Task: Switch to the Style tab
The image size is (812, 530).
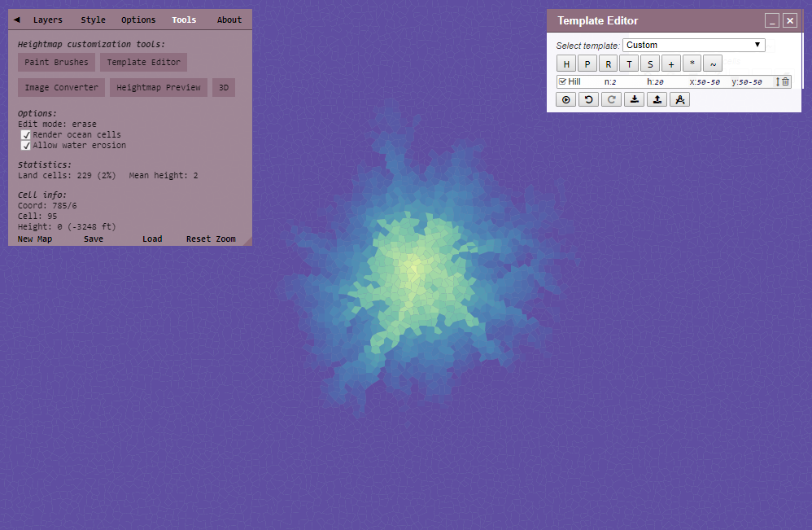Action: pos(93,19)
